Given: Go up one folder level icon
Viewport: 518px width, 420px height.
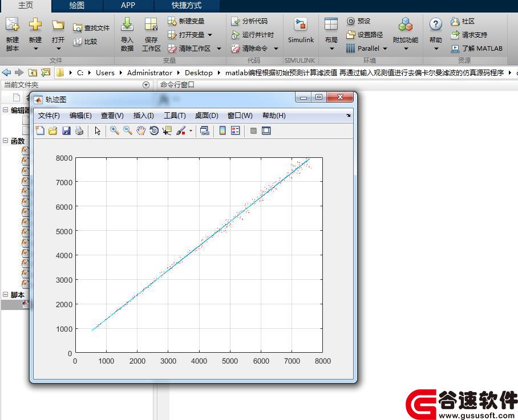Looking at the screenshot, I should point(33,72).
